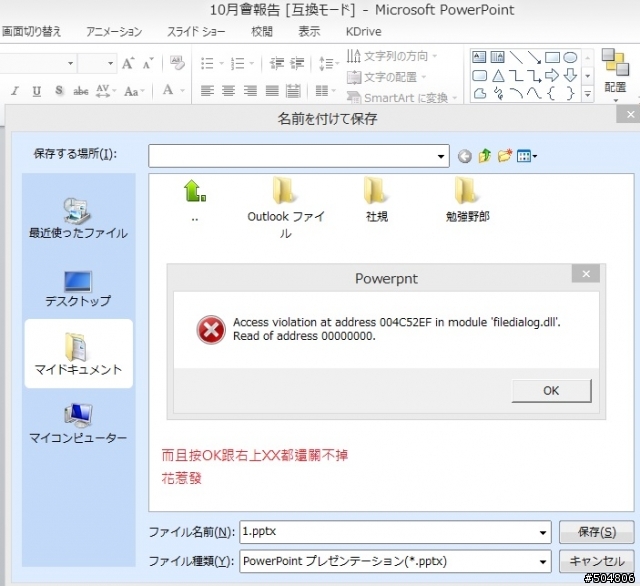This screenshot has height=586, width=640.
Task: Expand the shapes gallery more button
Action: point(587,95)
